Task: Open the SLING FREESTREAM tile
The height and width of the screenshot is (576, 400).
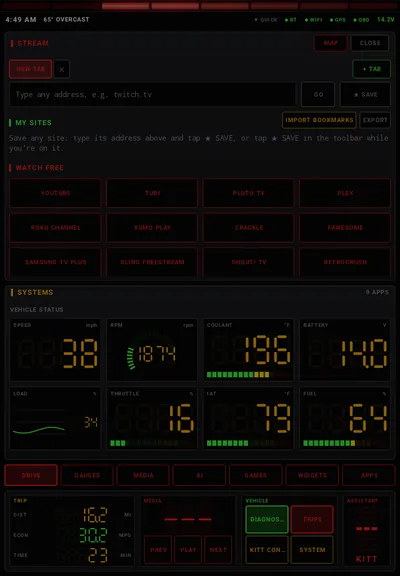Action: point(152,262)
